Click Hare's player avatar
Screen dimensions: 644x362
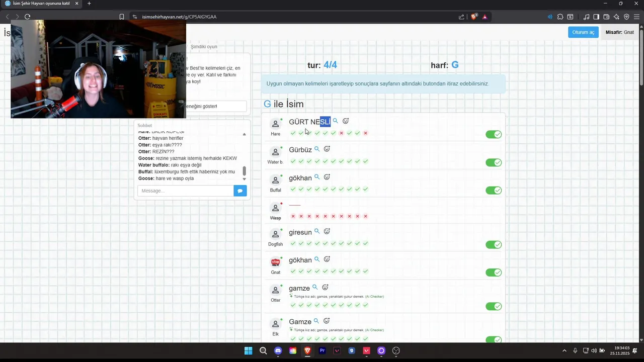pos(275,124)
